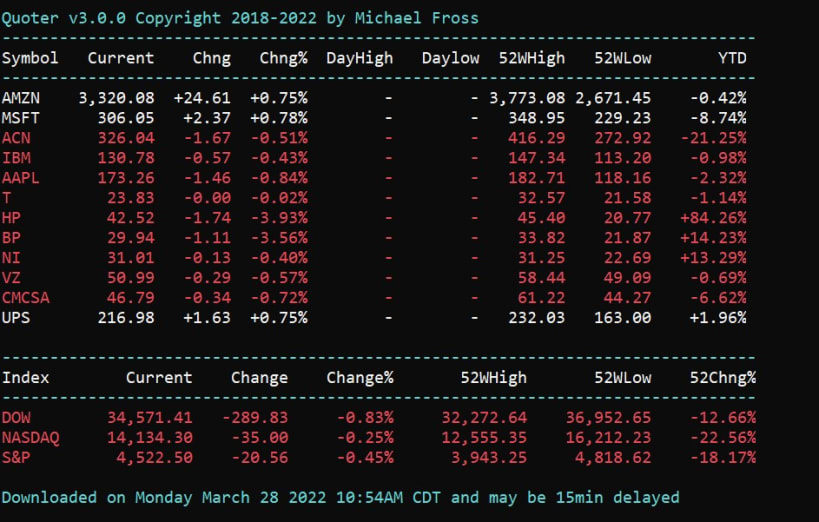Select the MSFT symbol
Image resolution: width=819 pixels, height=522 pixels.
click(x=20, y=118)
